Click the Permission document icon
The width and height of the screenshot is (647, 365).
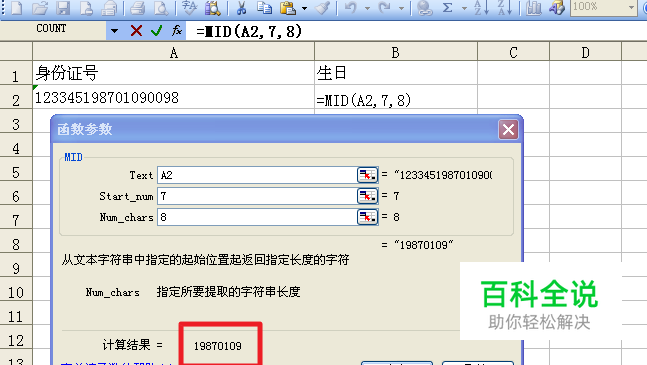(86, 7)
